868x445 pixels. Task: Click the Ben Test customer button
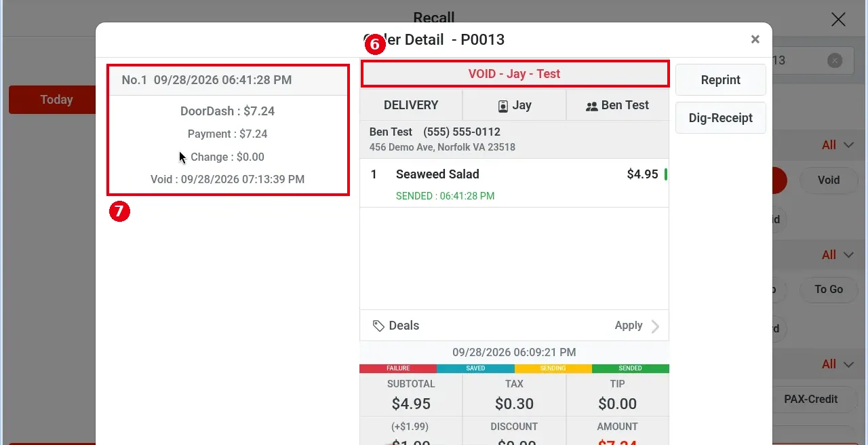pyautogui.click(x=617, y=105)
